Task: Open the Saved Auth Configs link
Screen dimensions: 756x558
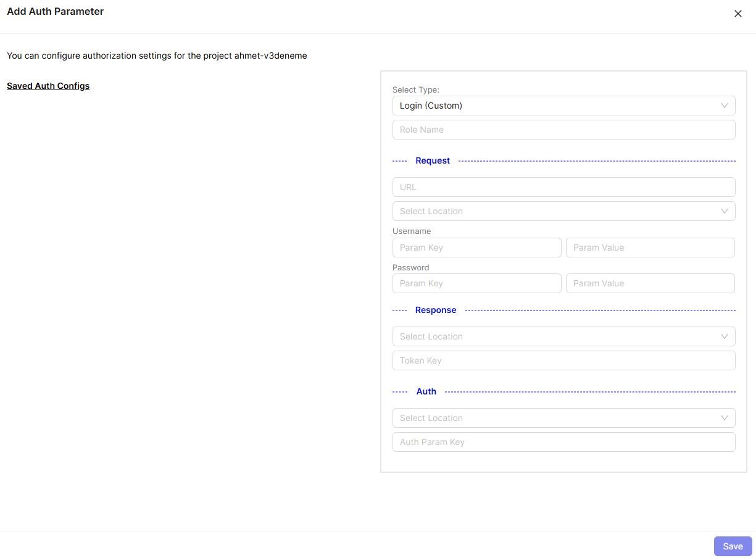Action: [48, 86]
